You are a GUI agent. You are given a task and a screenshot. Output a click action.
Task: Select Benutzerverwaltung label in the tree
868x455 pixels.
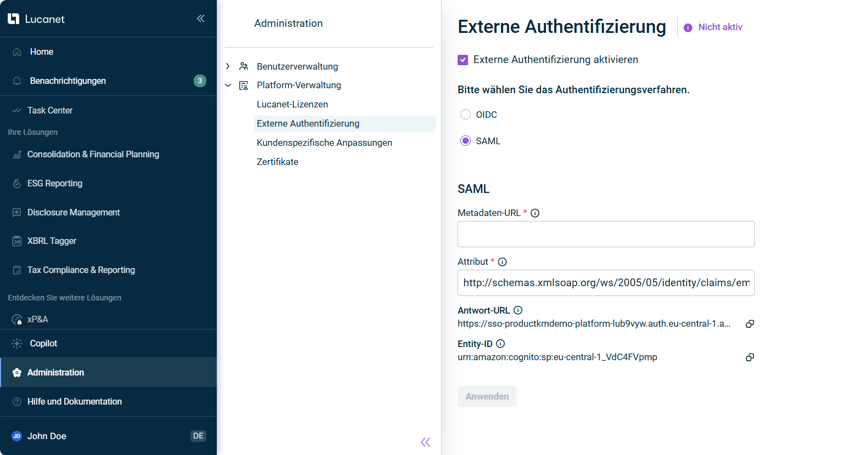[x=297, y=66]
